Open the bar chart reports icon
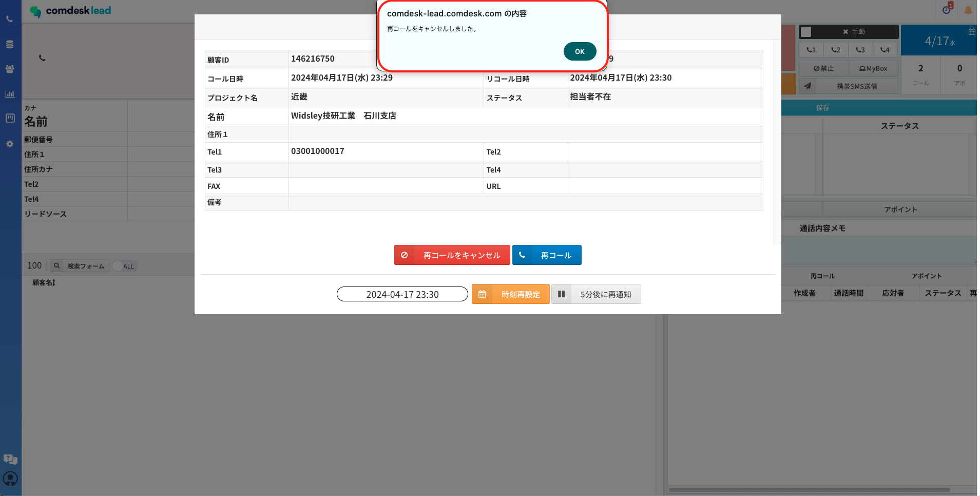Screen dimensions: 980x496 click(x=10, y=94)
